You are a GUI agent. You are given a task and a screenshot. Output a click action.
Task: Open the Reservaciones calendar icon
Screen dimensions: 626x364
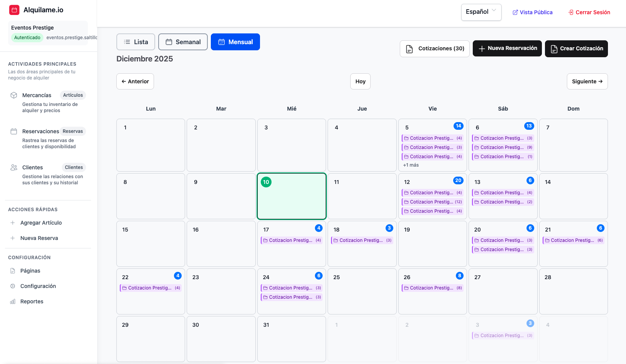tap(14, 131)
